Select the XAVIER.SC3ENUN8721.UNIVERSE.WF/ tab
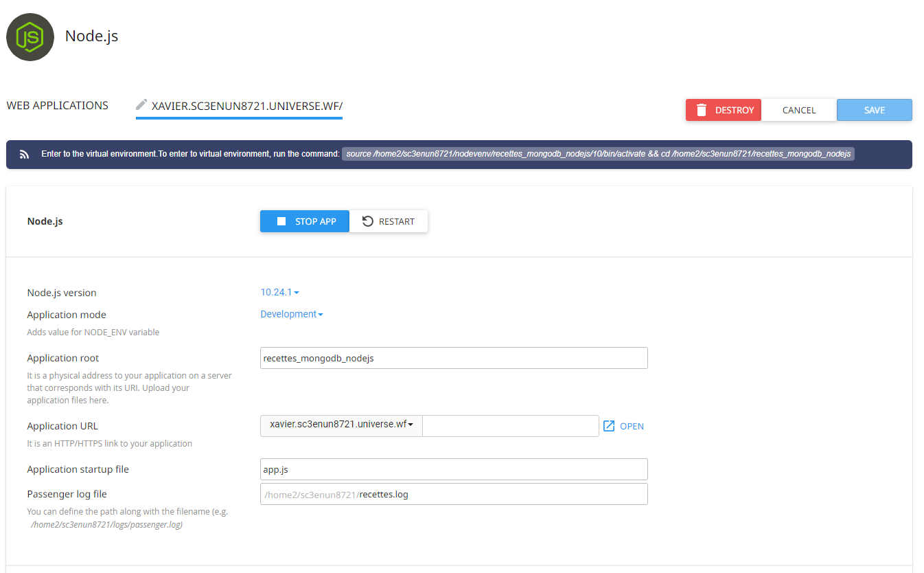This screenshot has height=573, width=924. click(246, 106)
